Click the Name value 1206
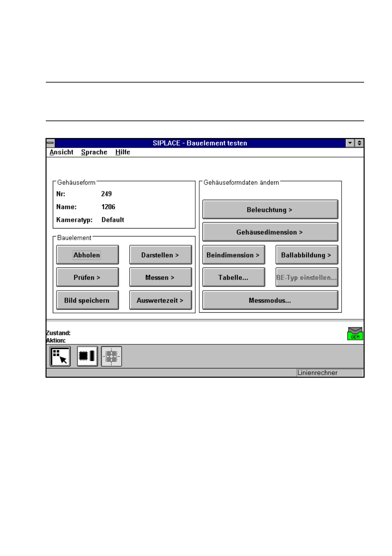Image resolution: width=392 pixels, height=556 pixels. coord(108,207)
